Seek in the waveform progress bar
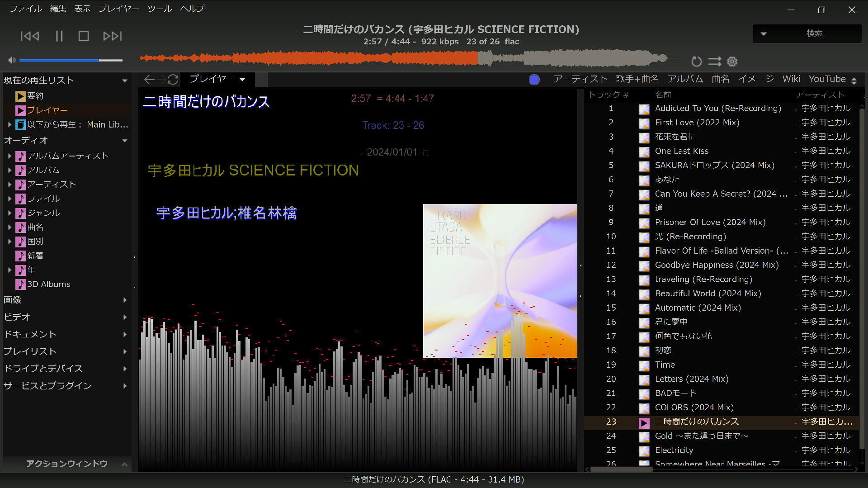The image size is (868, 488). [409, 58]
